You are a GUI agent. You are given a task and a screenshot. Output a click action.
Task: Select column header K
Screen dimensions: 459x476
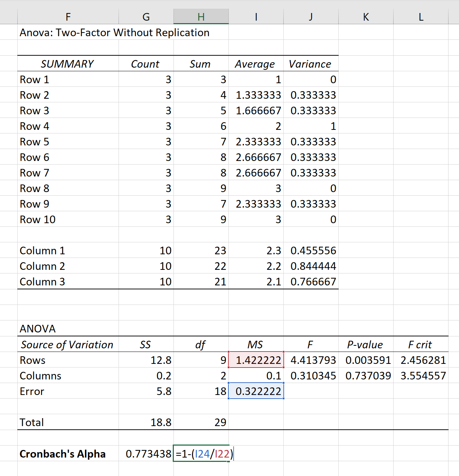366,16
